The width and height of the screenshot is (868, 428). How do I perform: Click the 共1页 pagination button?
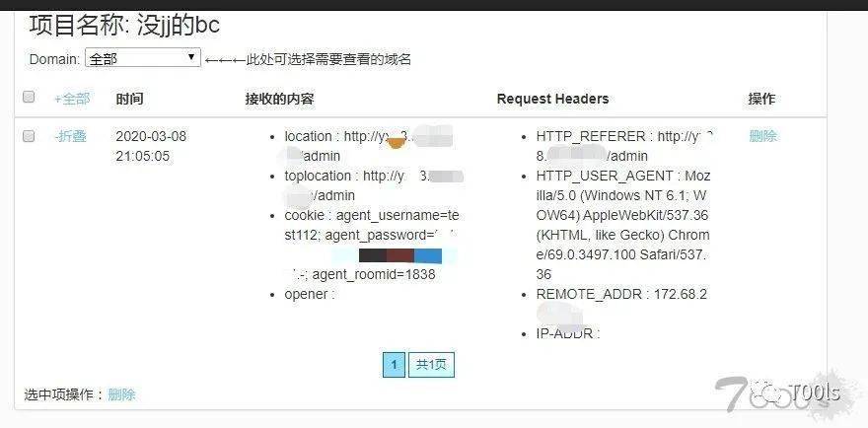431,365
